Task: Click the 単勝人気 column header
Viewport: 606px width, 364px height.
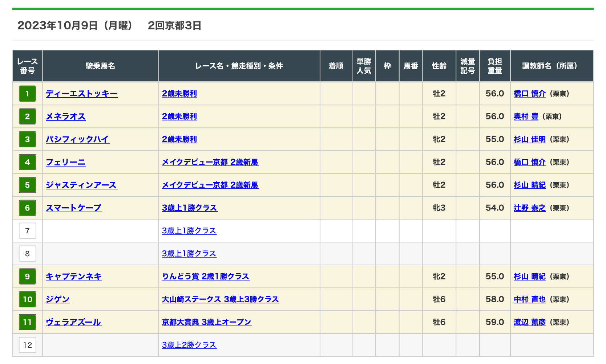Action: point(364,66)
